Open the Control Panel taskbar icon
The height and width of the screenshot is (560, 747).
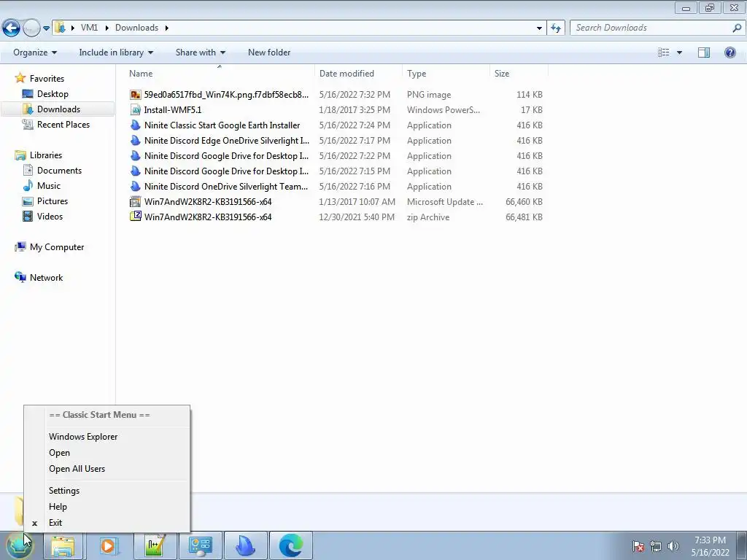click(201, 545)
